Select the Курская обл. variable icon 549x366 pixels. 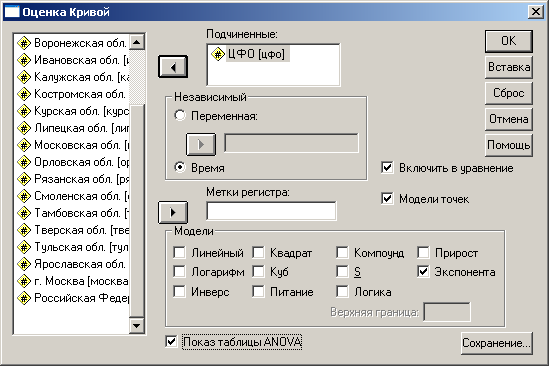tap(24, 111)
